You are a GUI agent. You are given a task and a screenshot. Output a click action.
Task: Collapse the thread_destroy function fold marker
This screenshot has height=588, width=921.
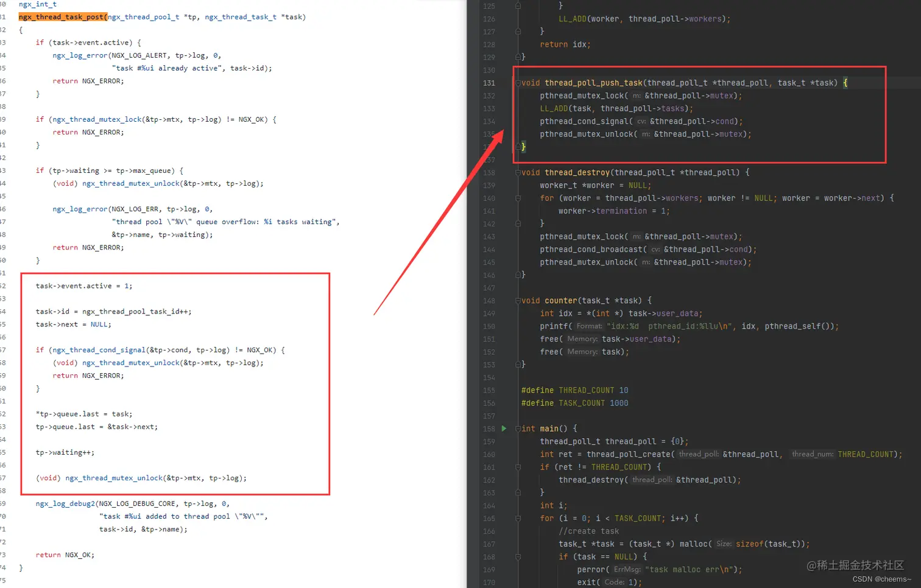518,172
